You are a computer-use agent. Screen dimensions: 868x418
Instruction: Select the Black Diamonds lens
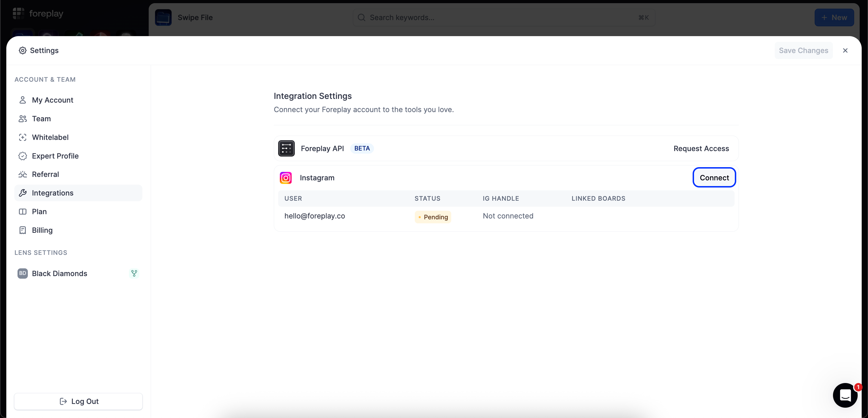coord(78,273)
